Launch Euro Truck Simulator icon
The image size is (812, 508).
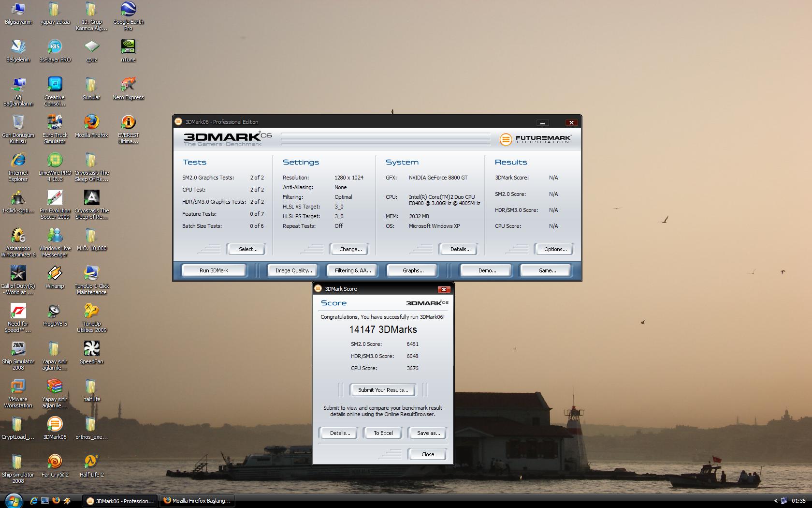point(55,129)
